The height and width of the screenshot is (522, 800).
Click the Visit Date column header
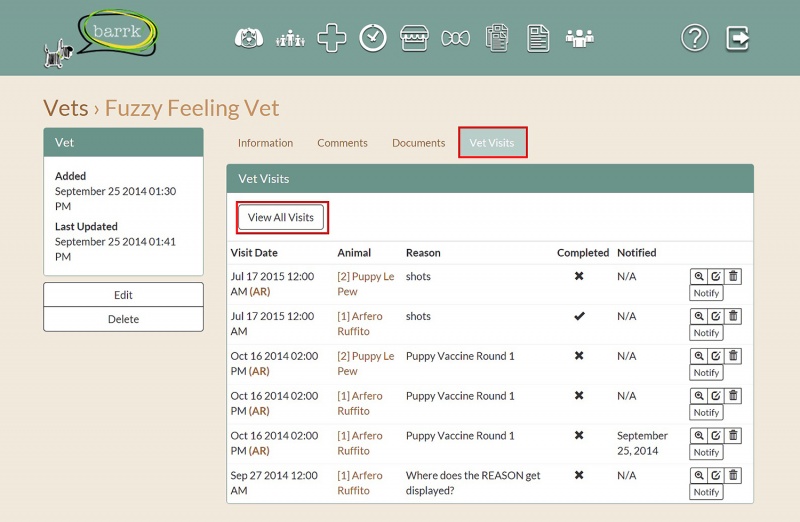point(254,253)
